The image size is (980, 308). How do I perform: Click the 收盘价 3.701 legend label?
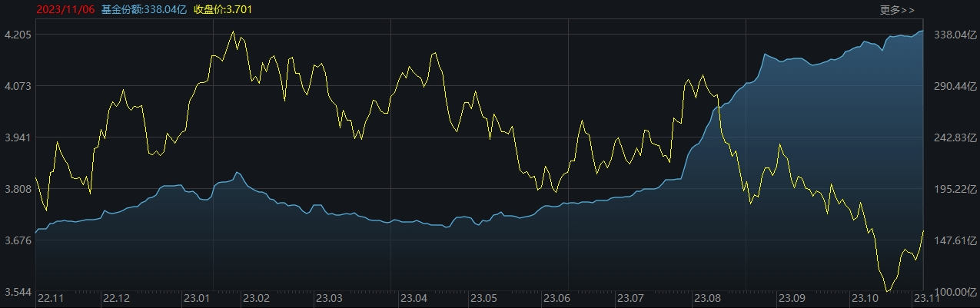click(x=223, y=9)
